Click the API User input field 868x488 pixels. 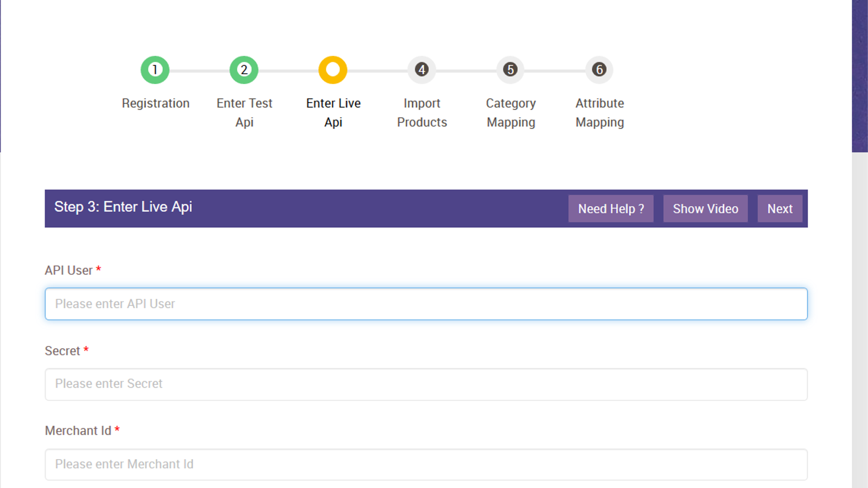[426, 304]
